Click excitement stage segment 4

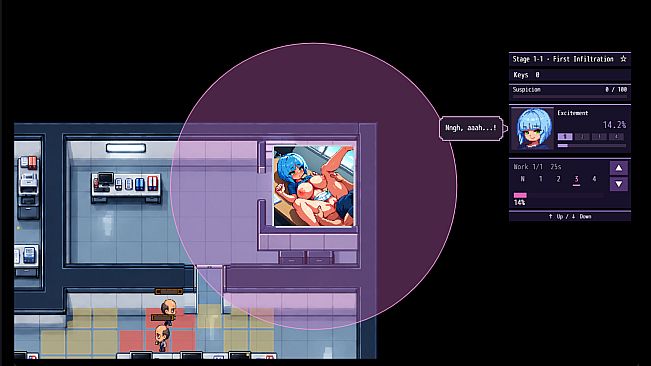coord(617,137)
